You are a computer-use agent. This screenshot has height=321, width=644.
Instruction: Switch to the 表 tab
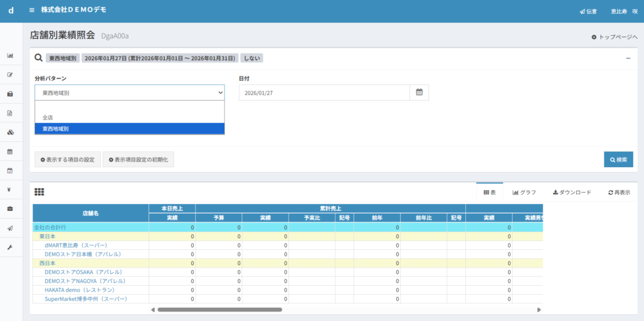coord(489,192)
